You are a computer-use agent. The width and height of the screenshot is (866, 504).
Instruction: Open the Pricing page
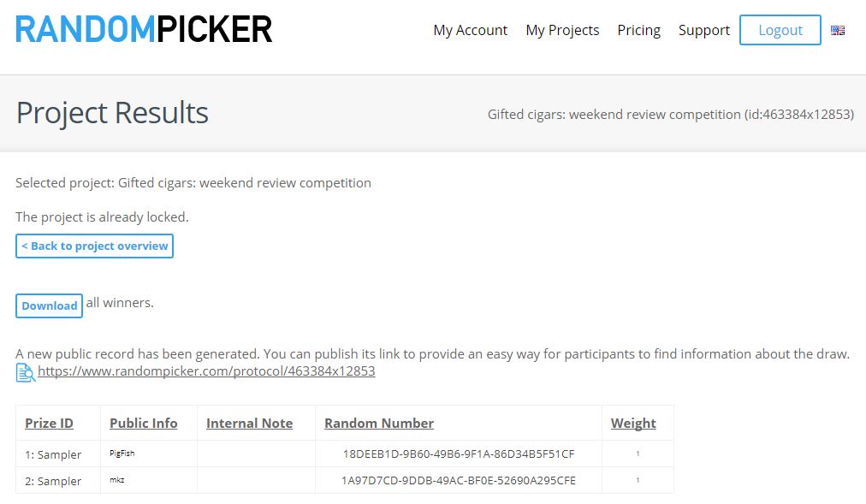click(638, 30)
